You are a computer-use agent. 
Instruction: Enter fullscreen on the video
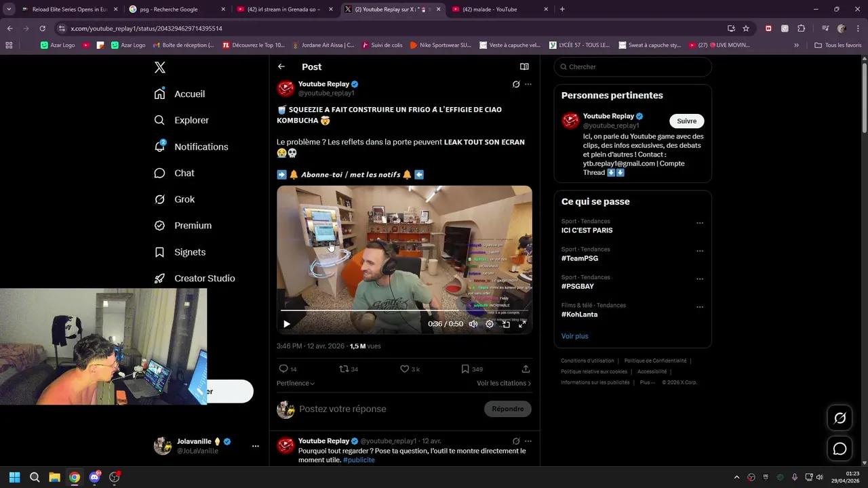(522, 324)
